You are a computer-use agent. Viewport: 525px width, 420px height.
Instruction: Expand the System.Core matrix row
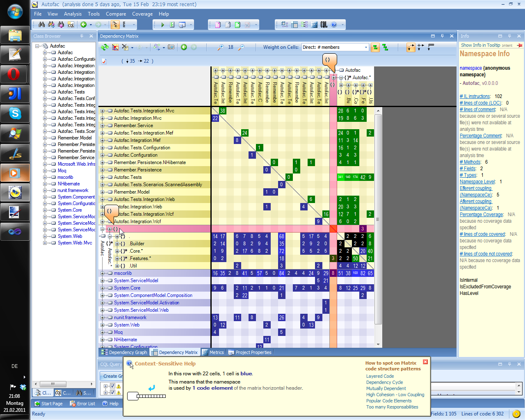pos(103,288)
